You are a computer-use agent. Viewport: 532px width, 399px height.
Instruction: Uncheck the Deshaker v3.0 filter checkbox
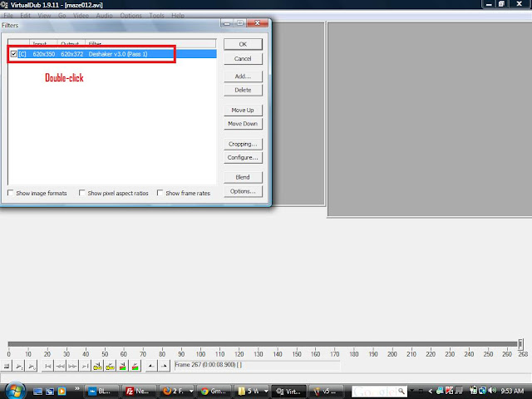point(13,54)
